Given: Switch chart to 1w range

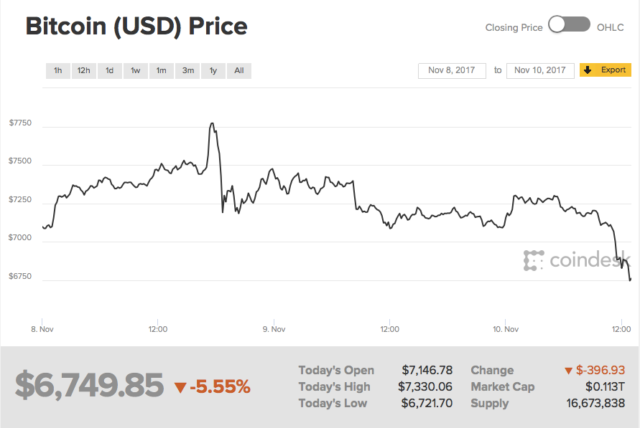Looking at the screenshot, I should tap(135, 71).
